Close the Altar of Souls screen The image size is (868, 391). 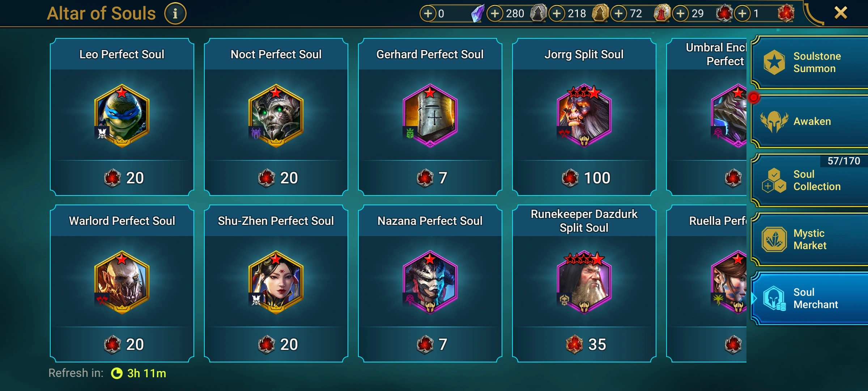point(841,13)
